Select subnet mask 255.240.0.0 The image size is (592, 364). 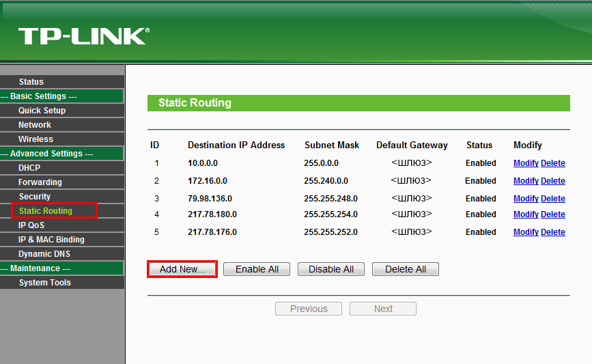tap(326, 181)
